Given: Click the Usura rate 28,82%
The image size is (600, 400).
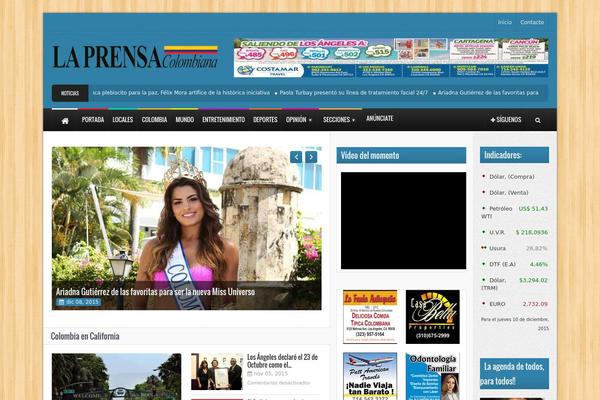Looking at the screenshot, I should [536, 248].
